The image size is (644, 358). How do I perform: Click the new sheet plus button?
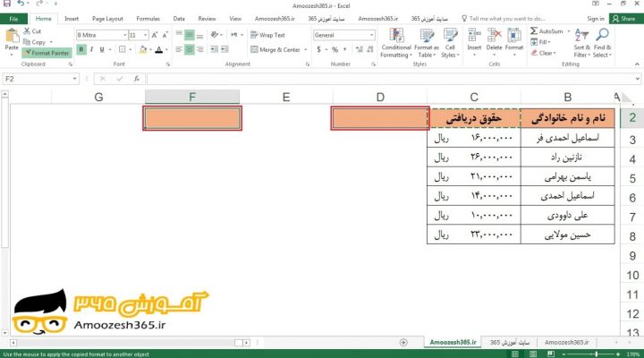click(403, 343)
